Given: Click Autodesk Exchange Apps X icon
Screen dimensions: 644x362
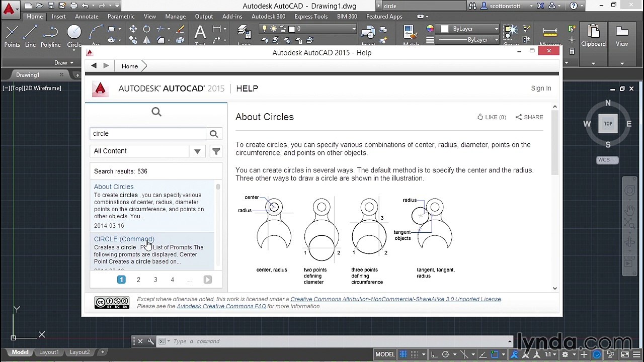Looking at the screenshot, I should (540, 6).
